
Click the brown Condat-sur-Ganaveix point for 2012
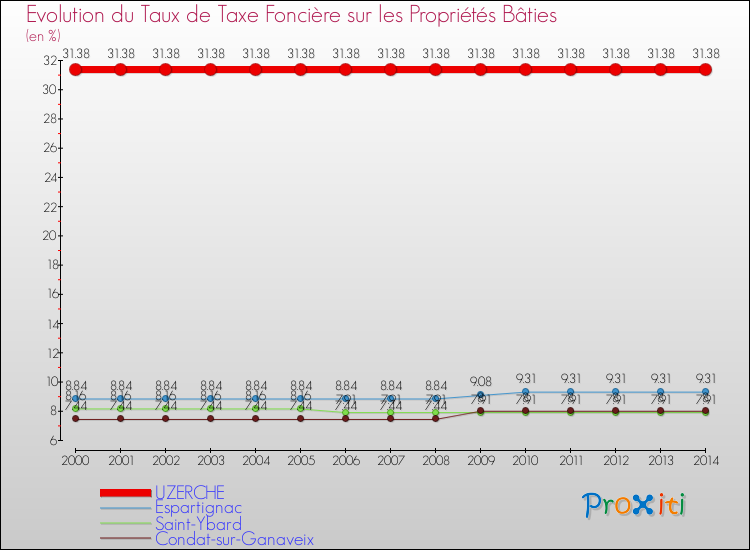click(616, 411)
